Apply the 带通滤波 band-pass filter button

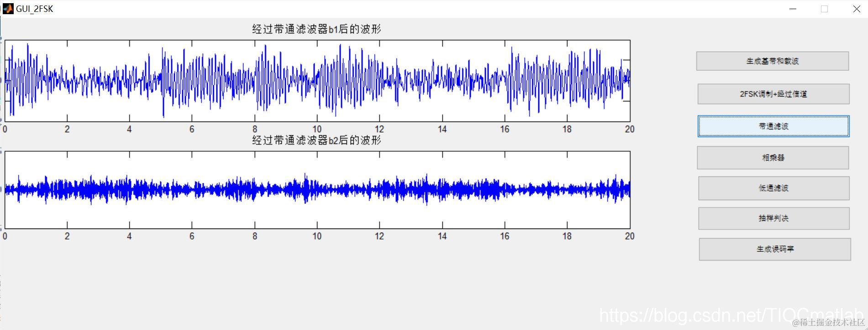coord(773,126)
